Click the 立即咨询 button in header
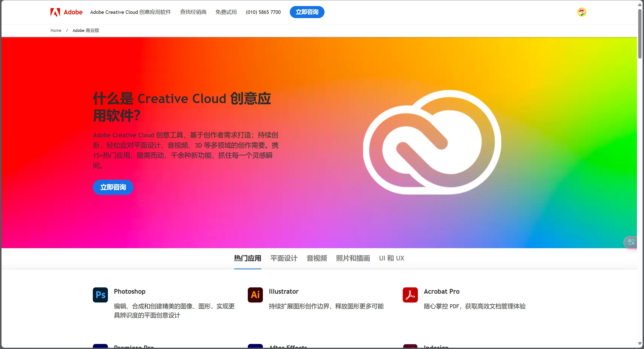 click(307, 12)
